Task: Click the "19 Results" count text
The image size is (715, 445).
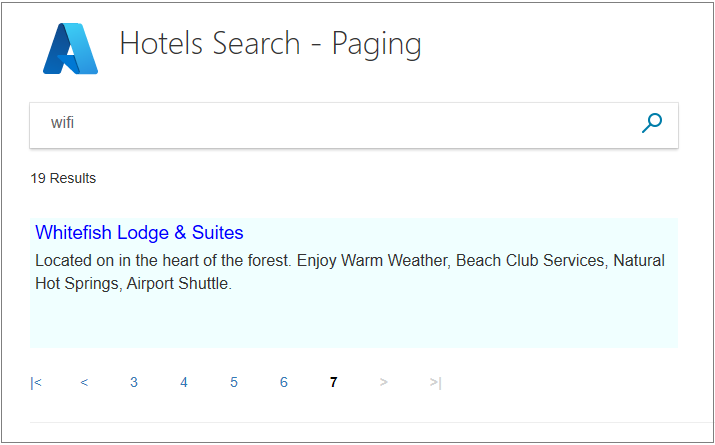Action: point(63,178)
